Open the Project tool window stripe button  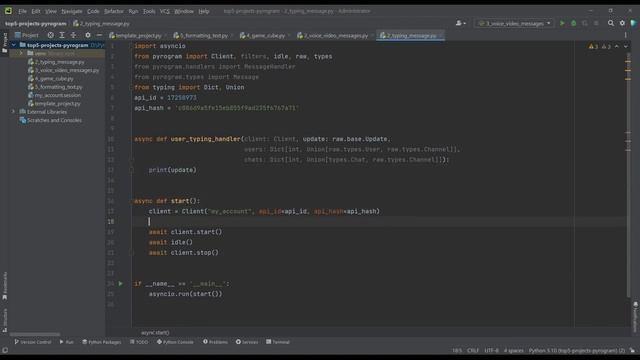[x=4, y=43]
